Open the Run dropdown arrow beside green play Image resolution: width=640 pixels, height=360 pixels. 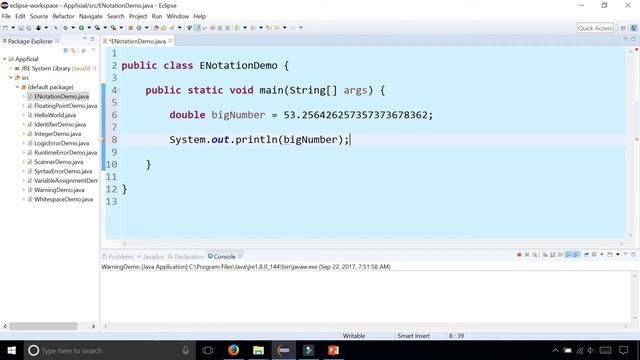click(89, 28)
